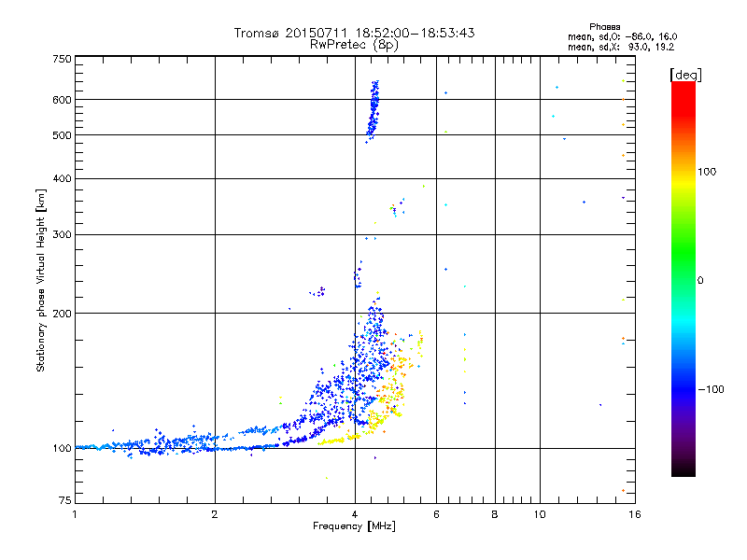Click the '2' x-axis tick label

(x=215, y=514)
